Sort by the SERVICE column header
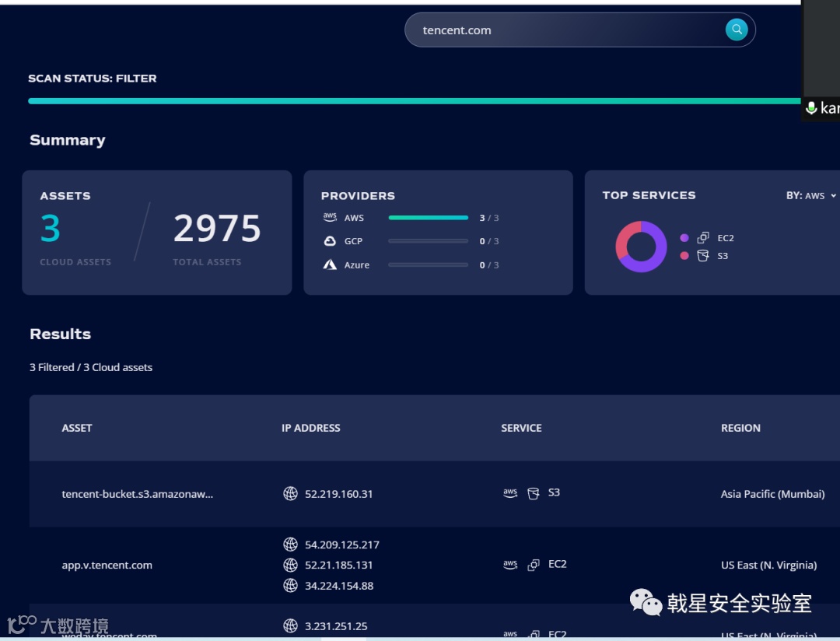The height and width of the screenshot is (641, 840). pyautogui.click(x=521, y=428)
